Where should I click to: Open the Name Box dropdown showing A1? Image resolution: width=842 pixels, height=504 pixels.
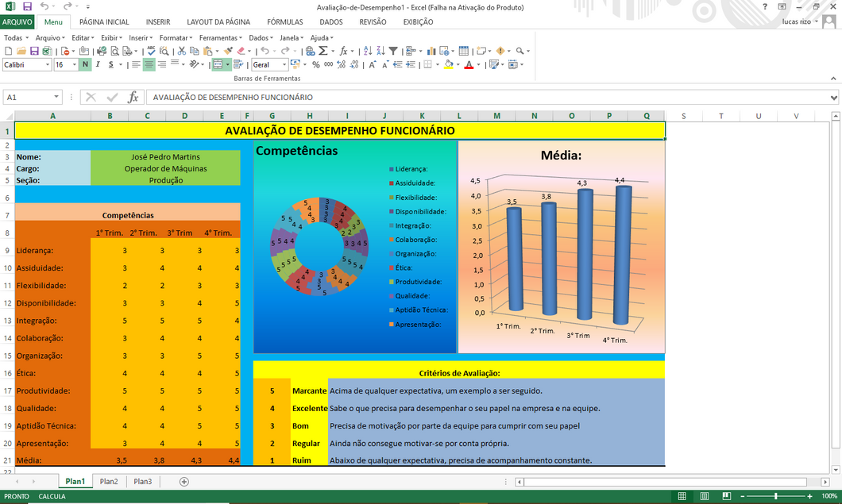point(57,98)
